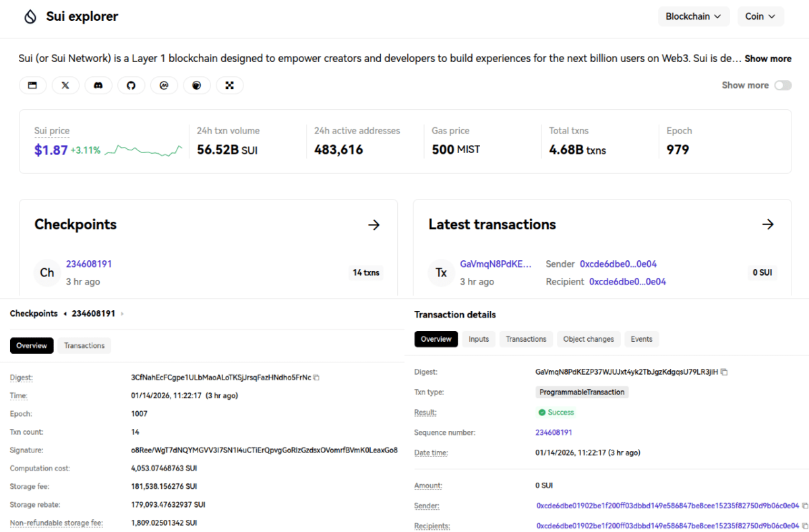Click the arrow on the Checkpoints card
The width and height of the screenshot is (809, 532).
click(374, 225)
